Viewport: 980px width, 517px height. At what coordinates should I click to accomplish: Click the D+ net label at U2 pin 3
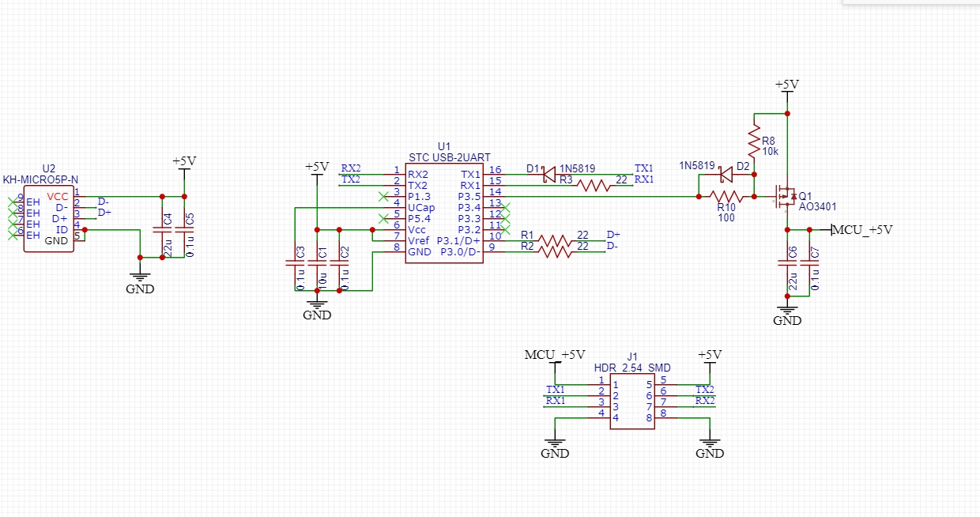(x=104, y=213)
